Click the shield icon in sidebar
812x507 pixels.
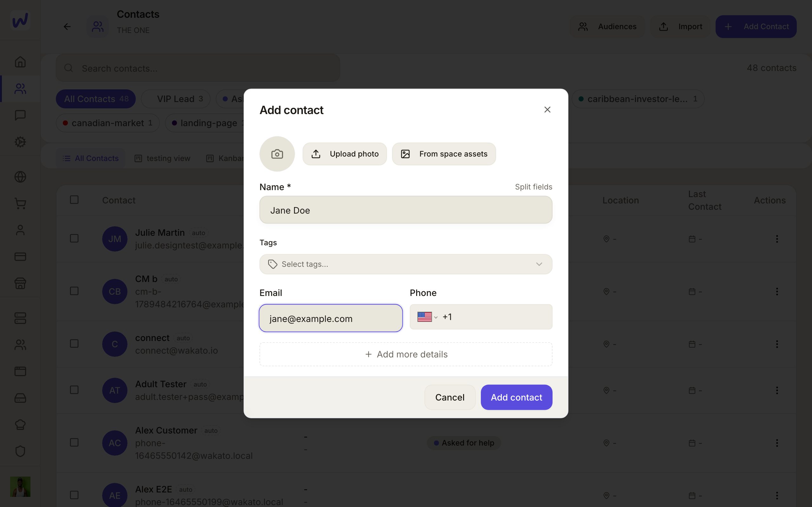pyautogui.click(x=20, y=451)
